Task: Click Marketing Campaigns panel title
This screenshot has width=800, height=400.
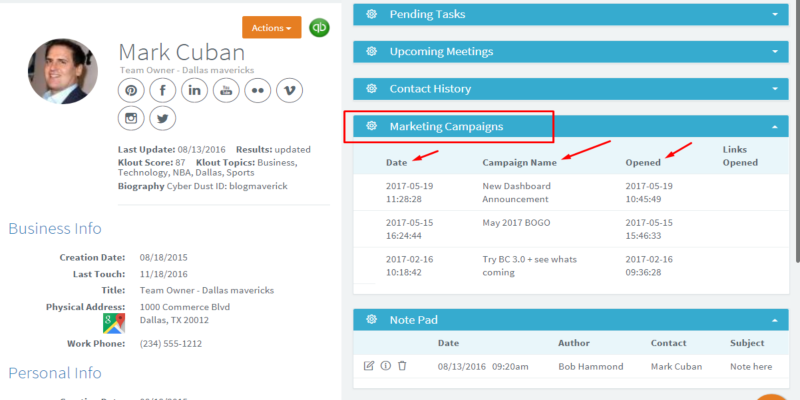Action: [x=446, y=126]
